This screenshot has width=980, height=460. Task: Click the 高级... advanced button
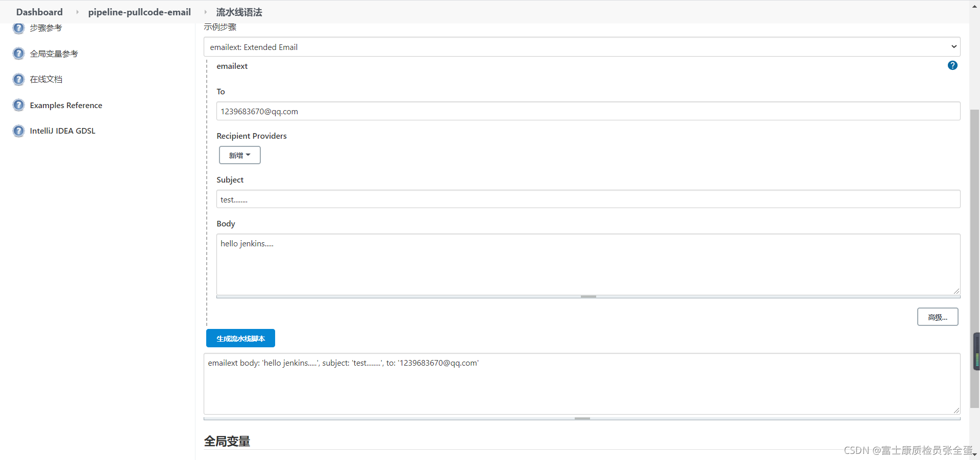[x=938, y=317]
